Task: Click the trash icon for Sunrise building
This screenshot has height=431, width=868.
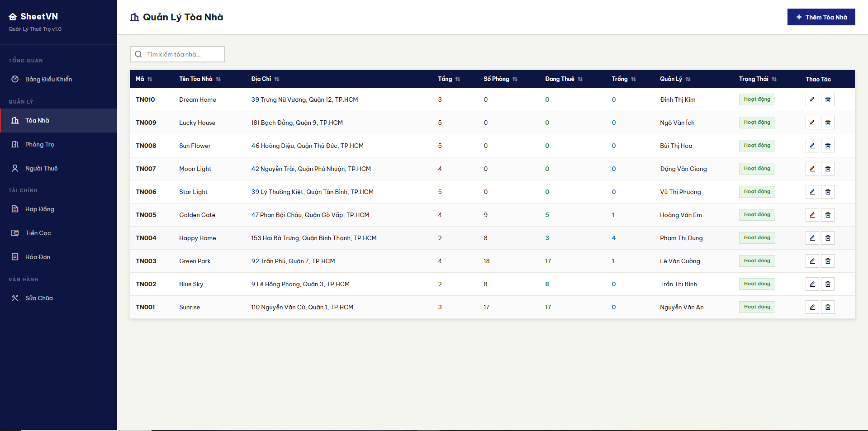Action: point(827,307)
